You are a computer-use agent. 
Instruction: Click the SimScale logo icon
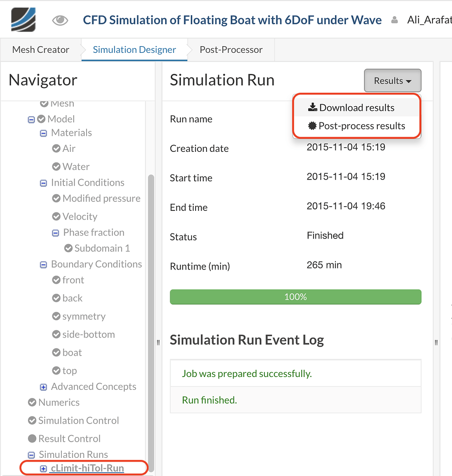pos(23,20)
